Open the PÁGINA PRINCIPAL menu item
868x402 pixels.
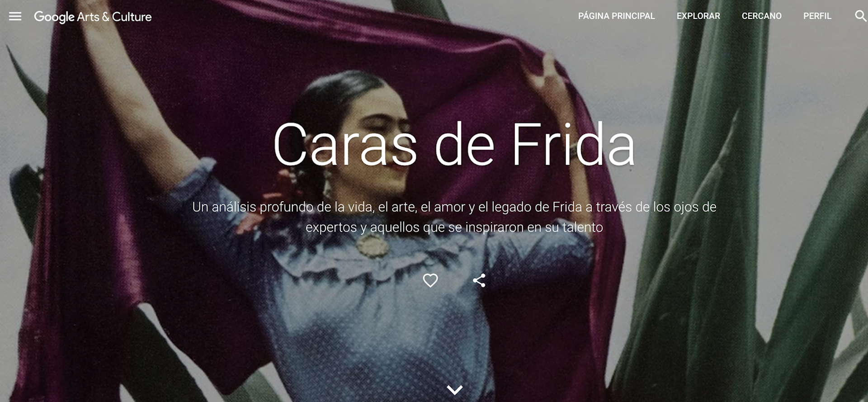[616, 16]
